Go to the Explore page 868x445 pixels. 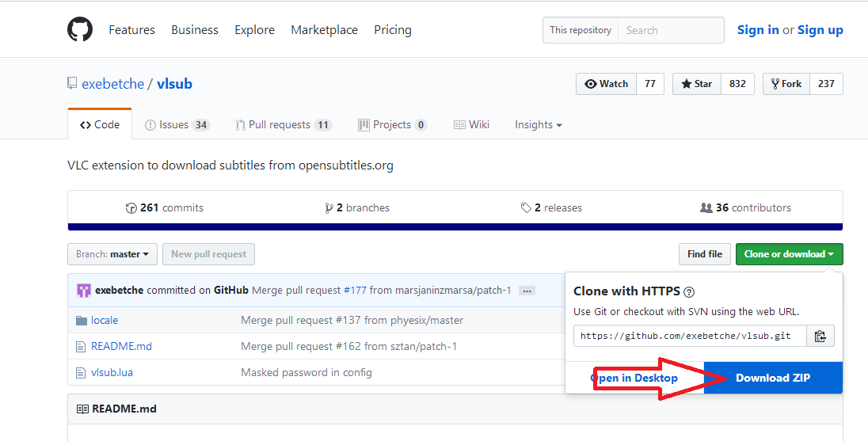pyautogui.click(x=255, y=30)
